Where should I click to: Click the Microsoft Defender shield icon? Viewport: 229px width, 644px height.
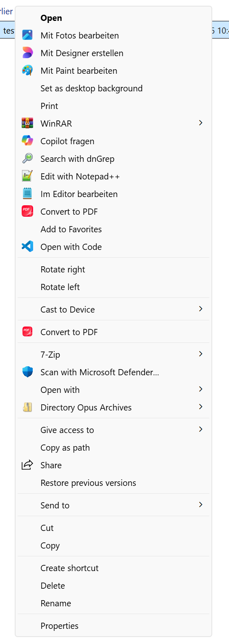[x=27, y=372]
